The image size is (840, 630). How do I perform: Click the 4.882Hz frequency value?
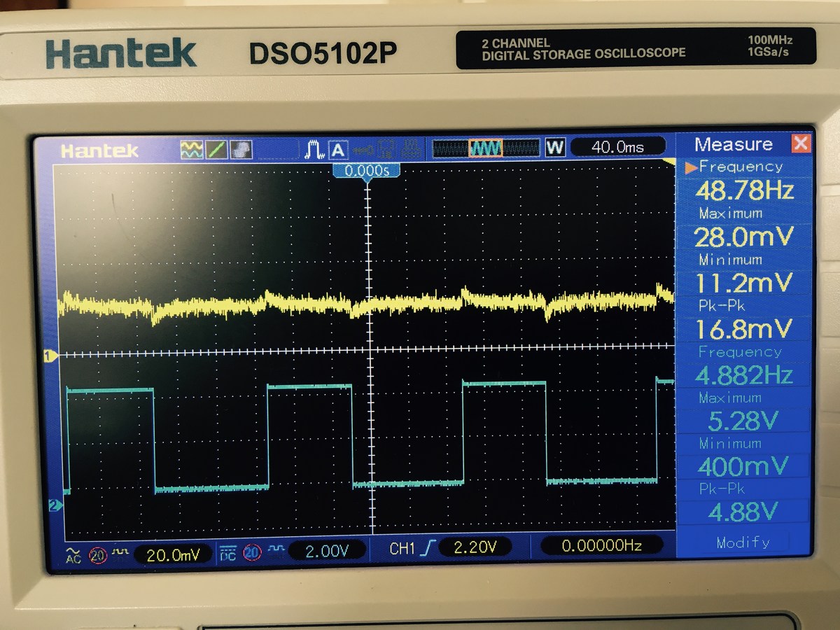[x=744, y=374]
